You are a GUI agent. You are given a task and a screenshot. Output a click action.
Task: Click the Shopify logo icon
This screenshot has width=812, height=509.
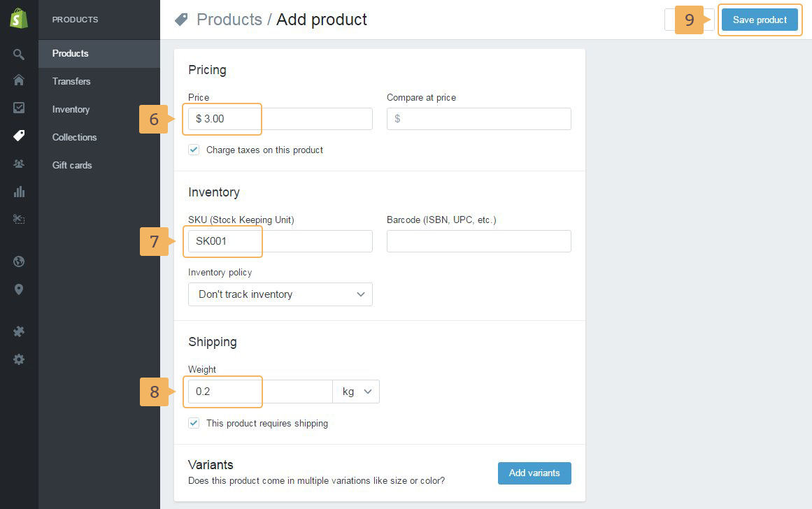[19, 19]
